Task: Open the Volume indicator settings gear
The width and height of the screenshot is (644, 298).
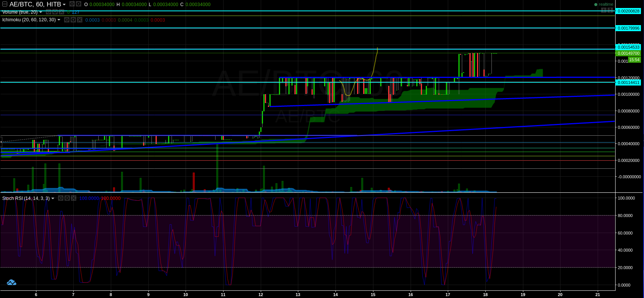Action: [55, 12]
